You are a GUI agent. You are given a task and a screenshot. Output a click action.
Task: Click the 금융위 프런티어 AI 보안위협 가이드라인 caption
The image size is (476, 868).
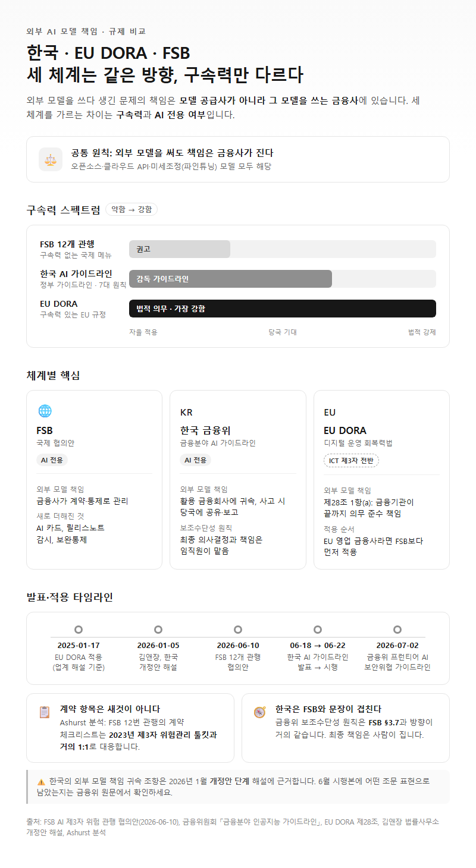397,662
